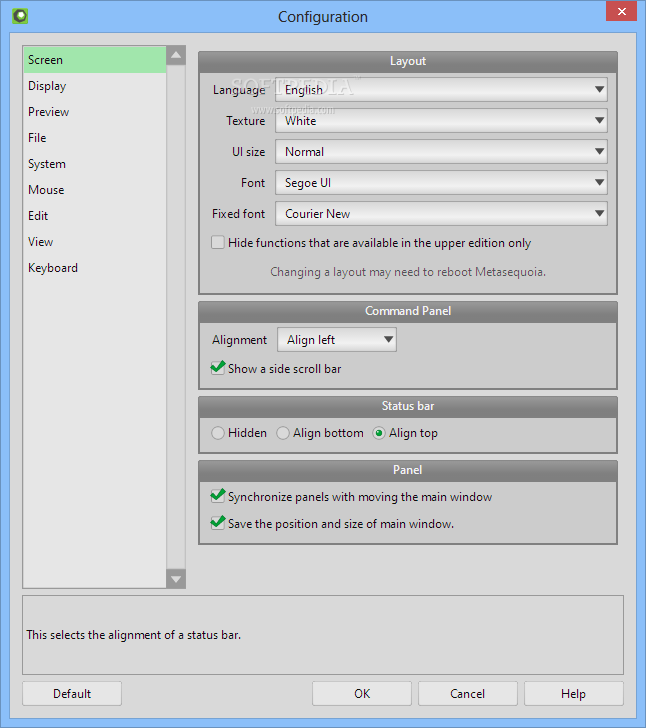Switch to the Preview category
This screenshot has height=728, width=646.
coord(95,112)
